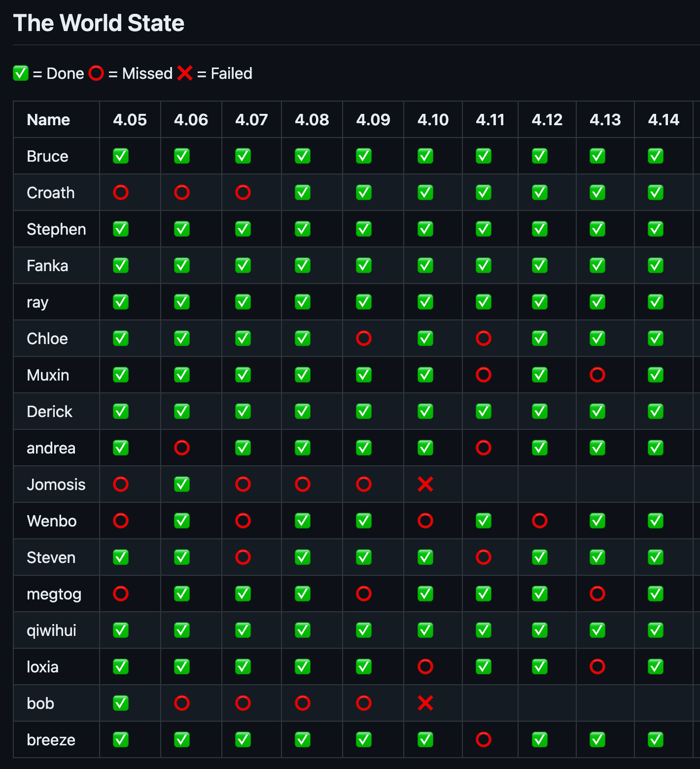Screen dimensions: 700x769
Task: Click the Name column header
Action: [48, 120]
